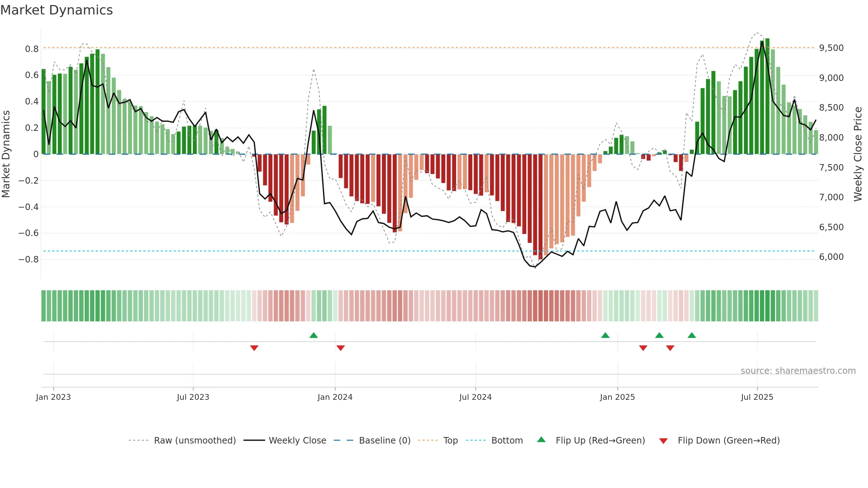The image size is (868, 488).
Task: Toggle the Top legend entry
Action: point(438,440)
